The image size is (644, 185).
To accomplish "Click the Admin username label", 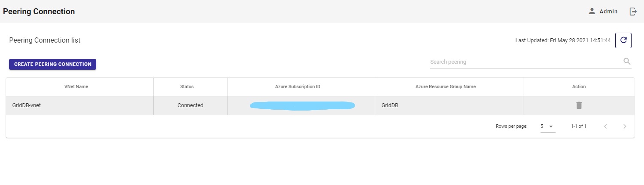I will point(608,12).
